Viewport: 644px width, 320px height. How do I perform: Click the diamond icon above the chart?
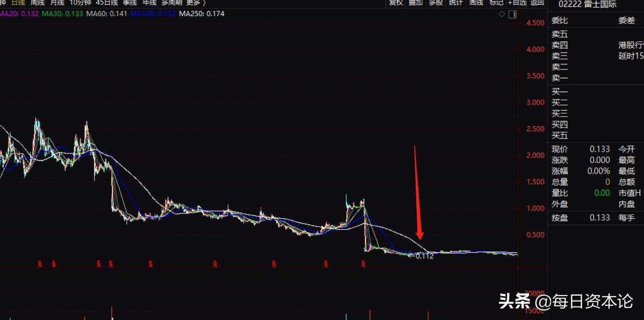[502, 14]
